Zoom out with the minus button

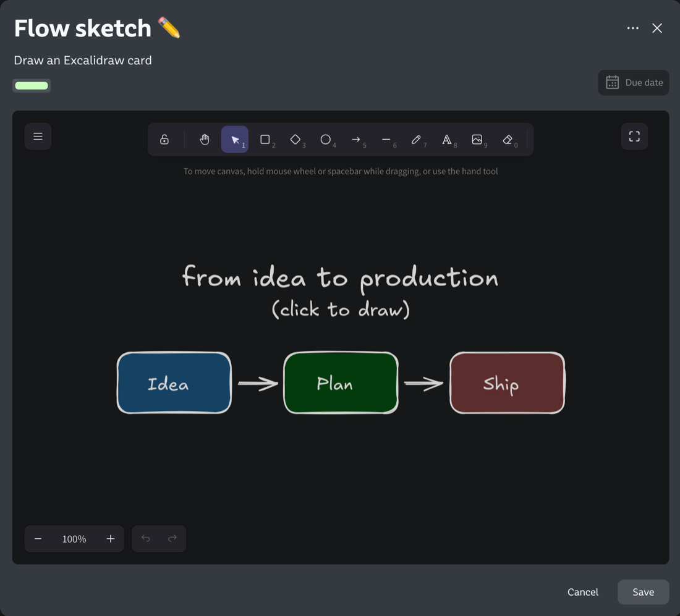pos(38,539)
